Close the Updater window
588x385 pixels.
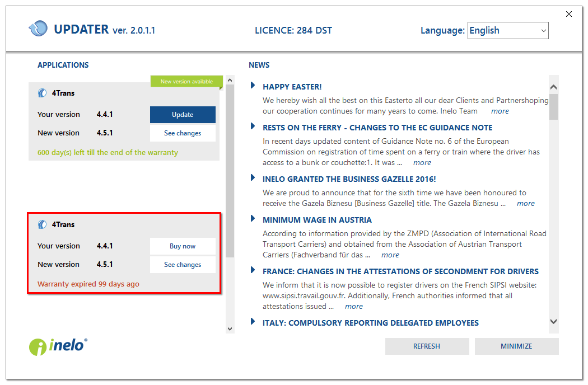569,14
